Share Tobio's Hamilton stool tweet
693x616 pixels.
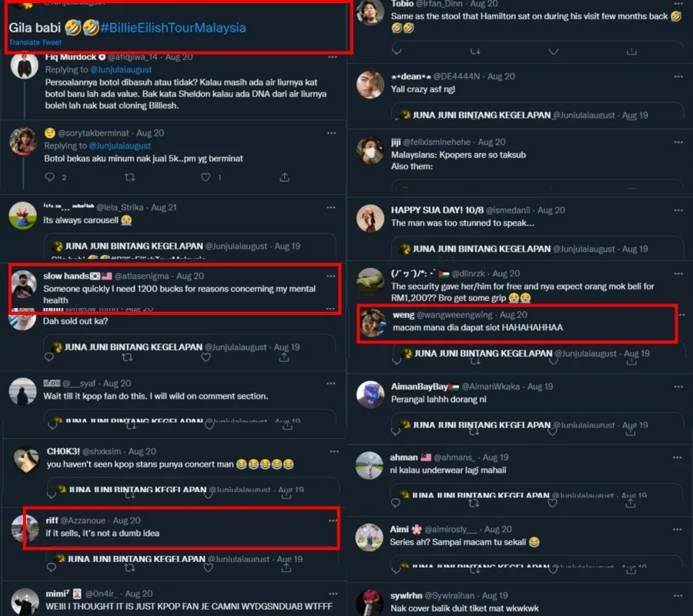(x=631, y=52)
